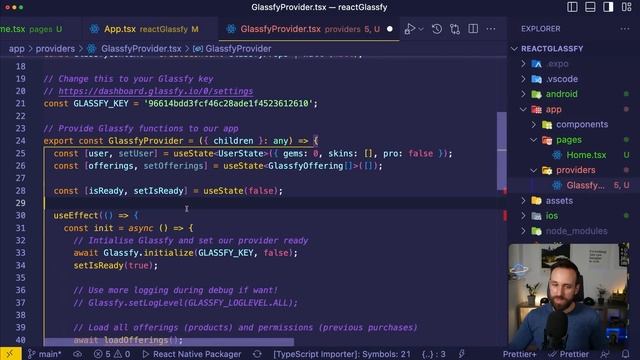
Task: Open Customize Layout icon
Action: tap(627, 7)
